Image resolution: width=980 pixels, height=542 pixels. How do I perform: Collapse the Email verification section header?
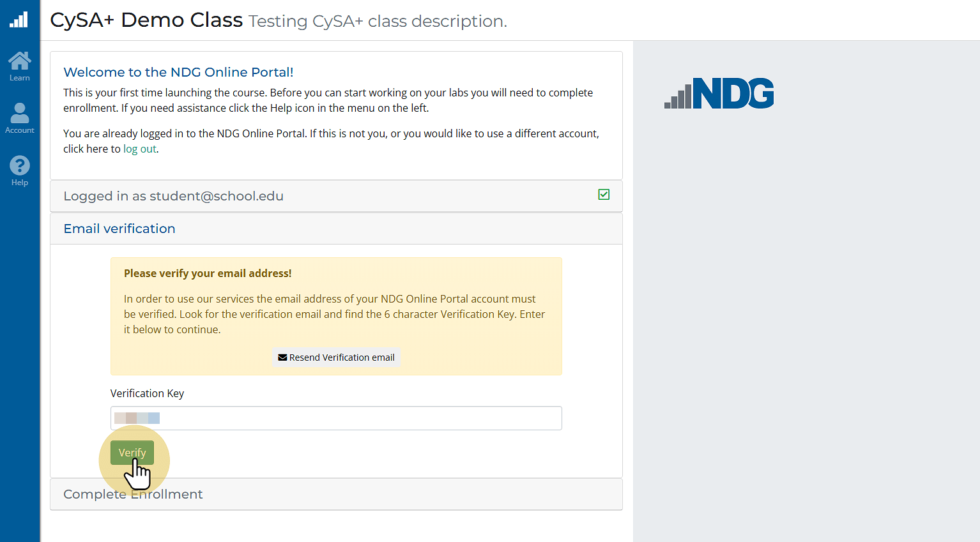pos(336,229)
